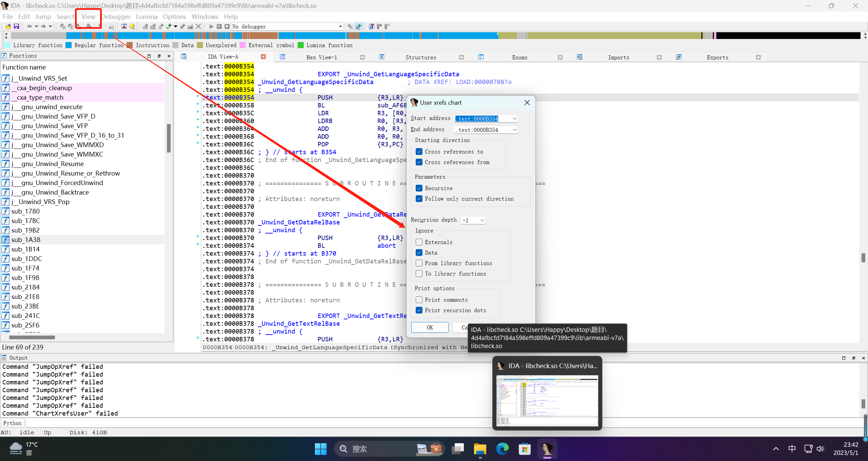Screen dimensions: 868x461
Task: Select sub_1B14 in the functions list
Action: 25,249
